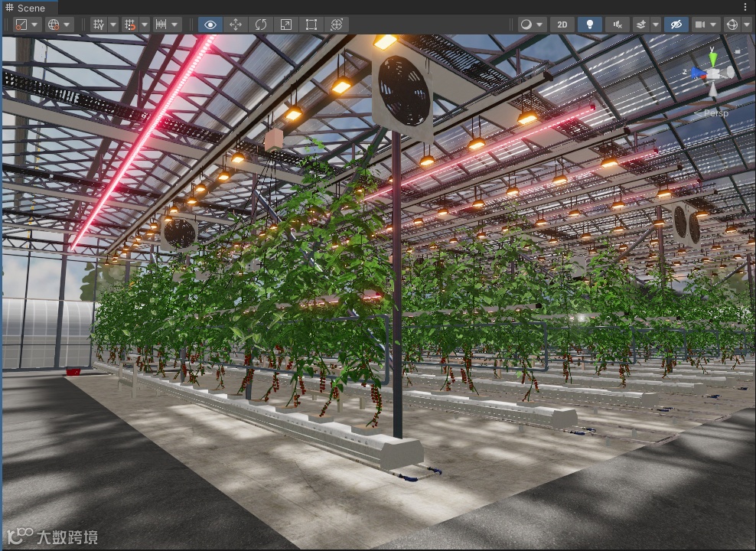756x551 pixels.
Task: Toggle scene effects layers button
Action: pyautogui.click(x=641, y=24)
